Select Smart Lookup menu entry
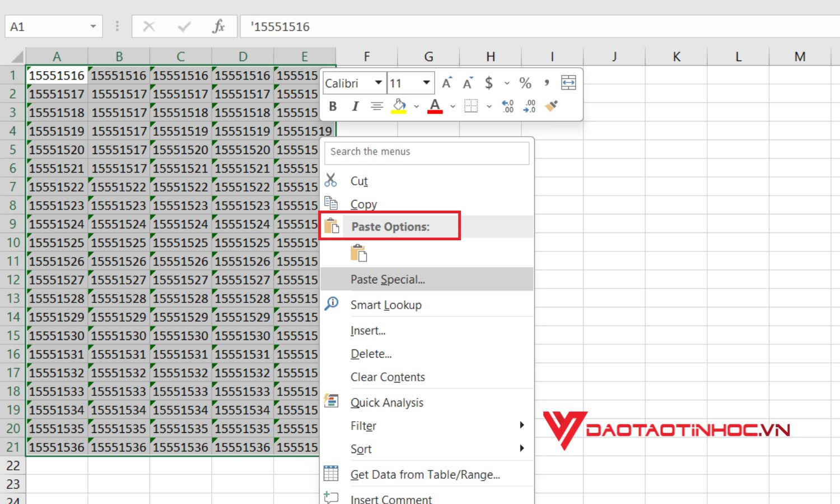 427,305
